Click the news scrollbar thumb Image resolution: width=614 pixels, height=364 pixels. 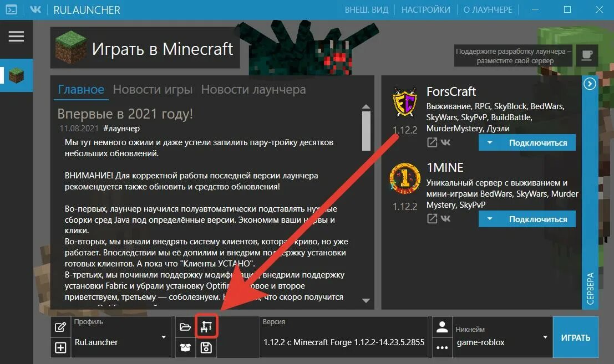click(x=366, y=131)
